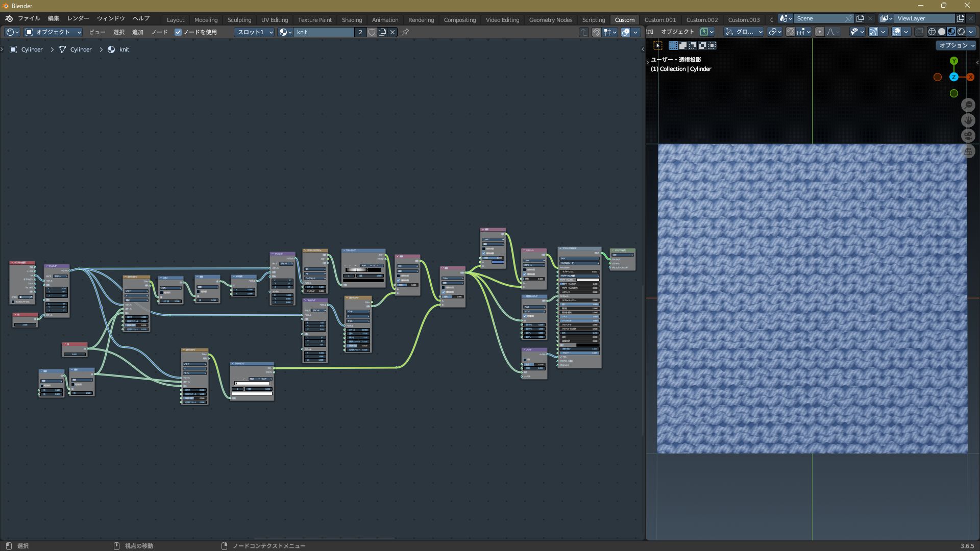The height and width of the screenshot is (551, 980).
Task: Switch to rendered viewport shading
Action: 961,32
